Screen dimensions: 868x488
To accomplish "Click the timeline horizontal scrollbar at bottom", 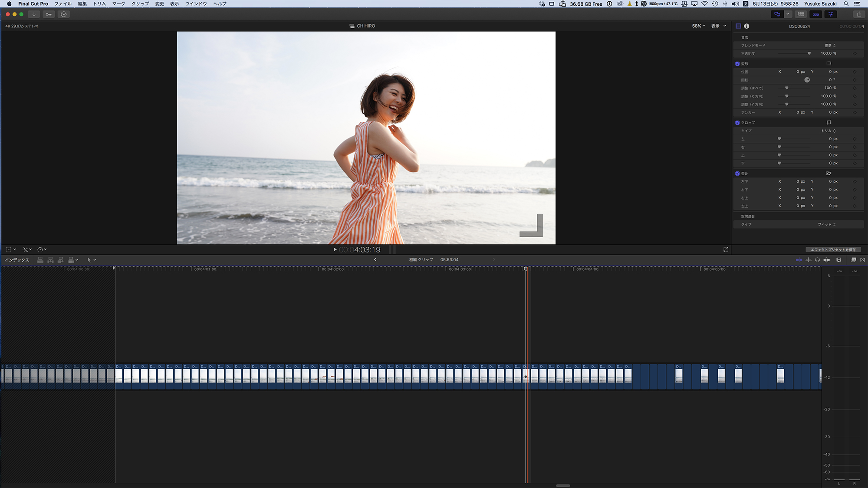I will (563, 485).
